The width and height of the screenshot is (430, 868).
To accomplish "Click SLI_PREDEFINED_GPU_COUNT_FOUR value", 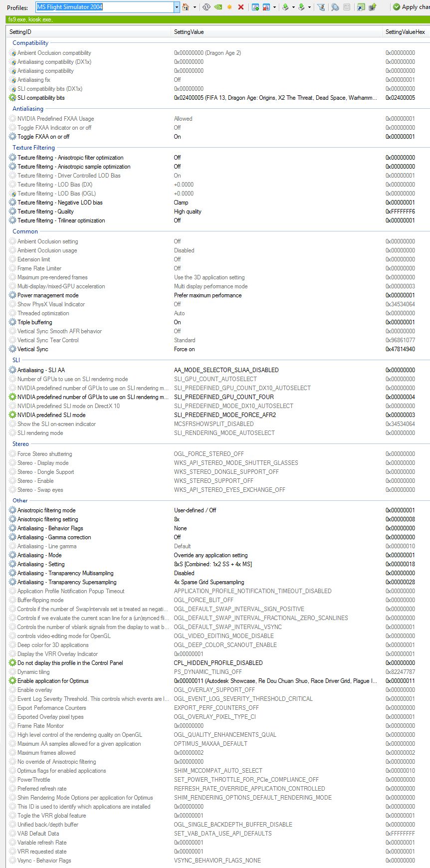I will (223, 397).
